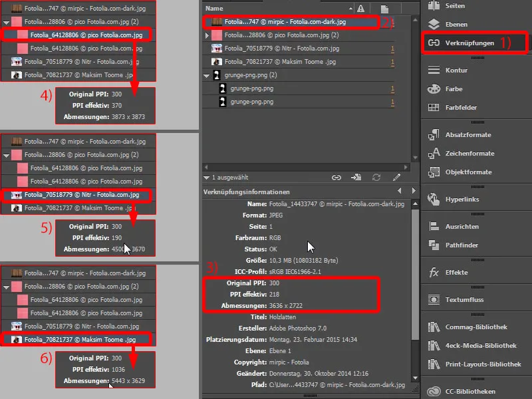Image resolution: width=532 pixels, height=399 pixels.
Task: Click the 'Copyright: mirpic - Fotolia' entry
Action: coord(271,362)
